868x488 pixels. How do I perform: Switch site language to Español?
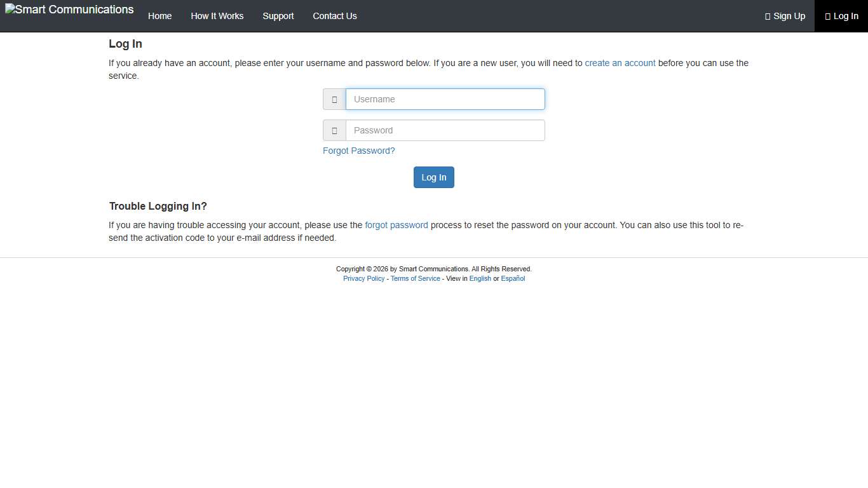coord(513,278)
